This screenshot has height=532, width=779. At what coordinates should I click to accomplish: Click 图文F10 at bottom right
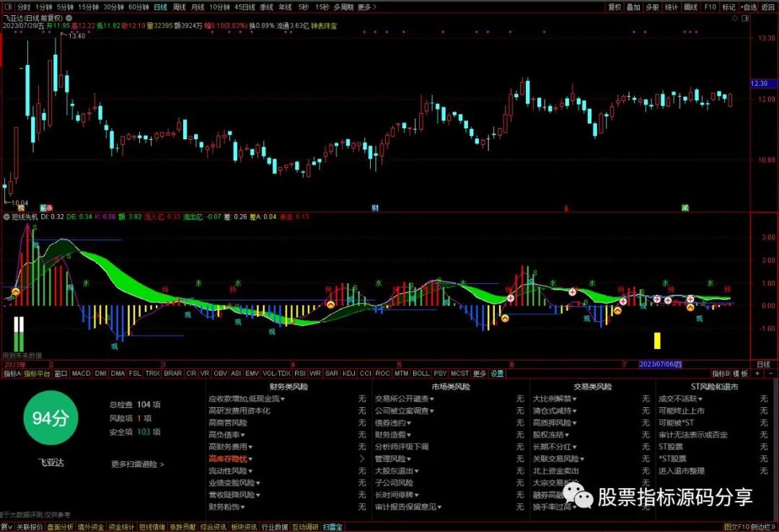point(736,527)
